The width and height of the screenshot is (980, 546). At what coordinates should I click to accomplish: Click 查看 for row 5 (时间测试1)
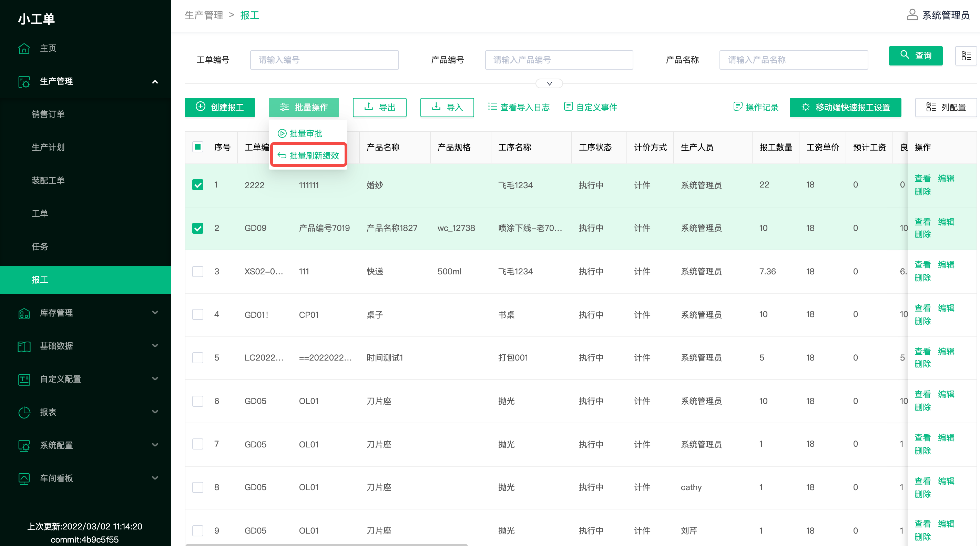tap(922, 351)
